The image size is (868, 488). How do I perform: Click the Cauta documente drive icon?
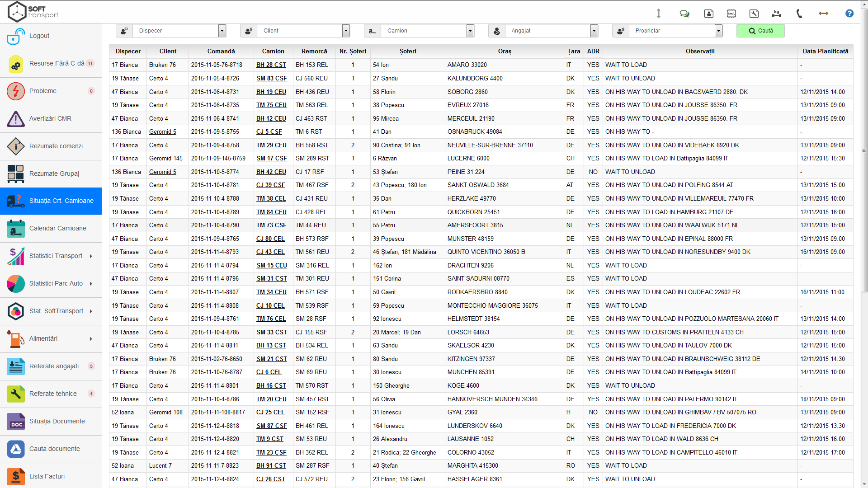point(15,449)
